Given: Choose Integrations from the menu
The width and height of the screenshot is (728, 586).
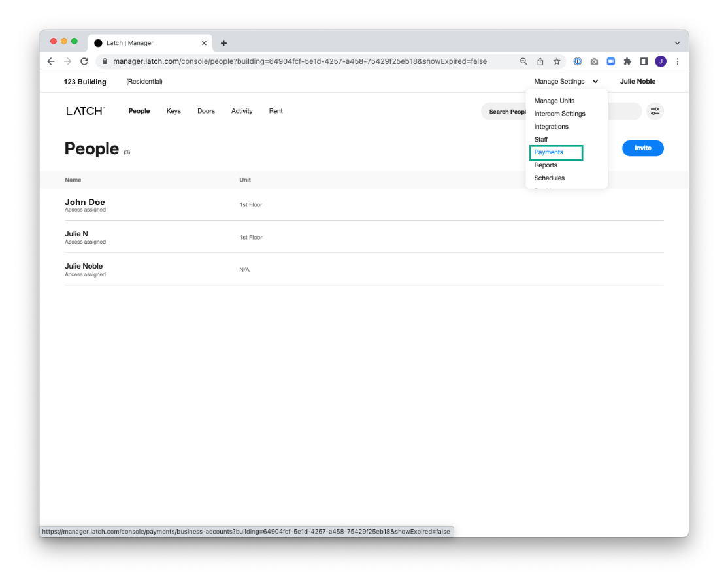Looking at the screenshot, I should click(x=551, y=127).
